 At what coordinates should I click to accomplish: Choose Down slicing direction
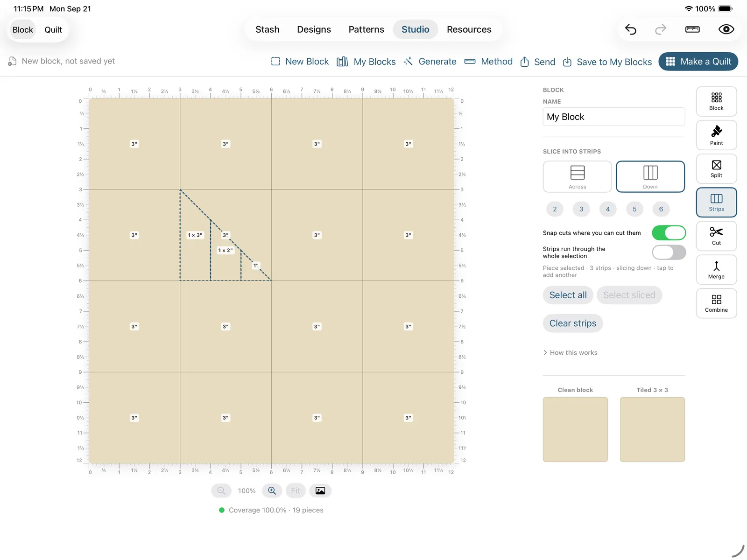coord(650,176)
